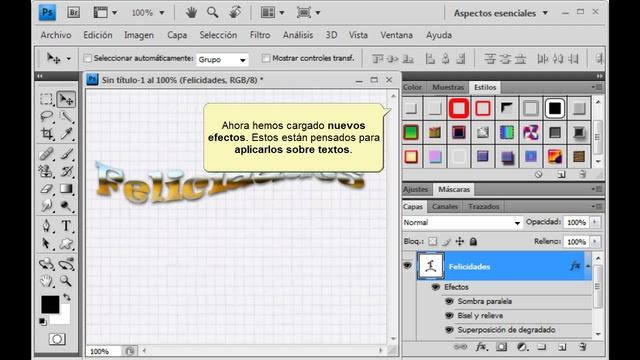Open the Capa menu
The image size is (640, 360).
177,35
